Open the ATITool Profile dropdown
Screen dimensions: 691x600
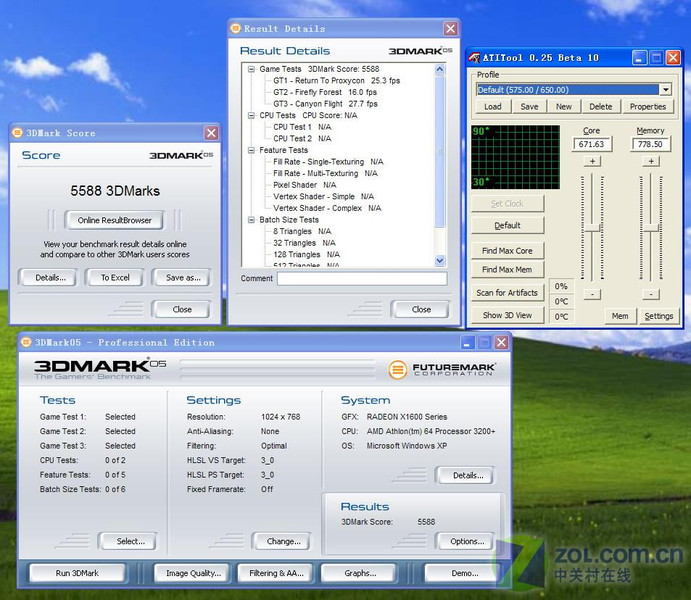(665, 90)
